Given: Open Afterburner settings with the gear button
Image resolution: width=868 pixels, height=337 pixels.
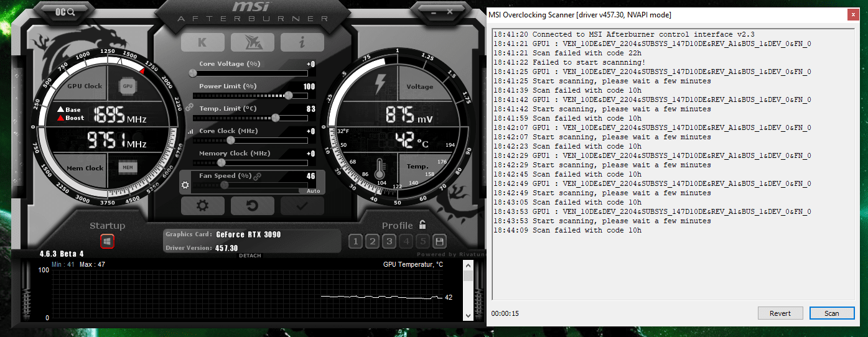Looking at the screenshot, I should point(202,206).
